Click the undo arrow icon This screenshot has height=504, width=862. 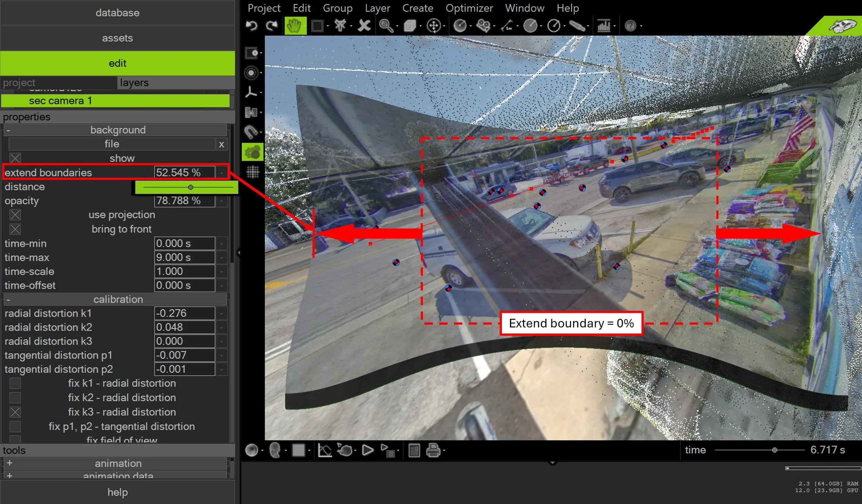252,26
